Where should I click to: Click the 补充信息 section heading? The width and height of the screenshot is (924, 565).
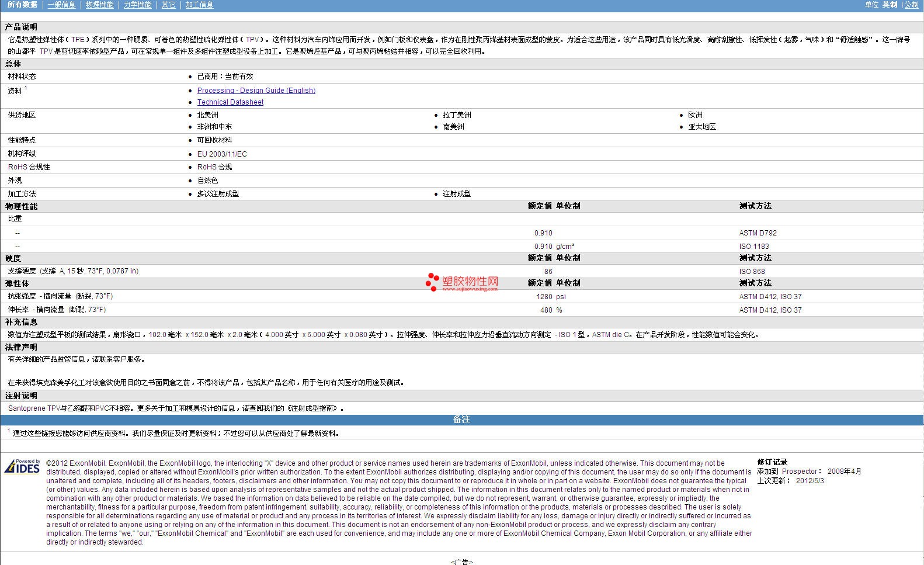21,322
